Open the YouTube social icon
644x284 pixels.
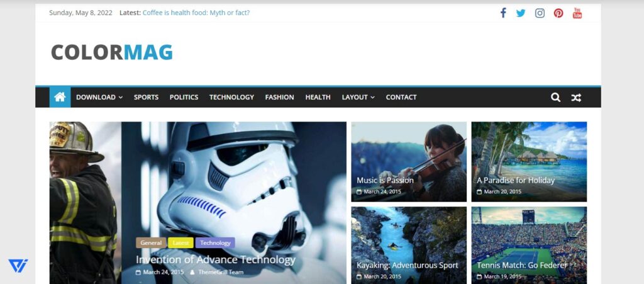click(x=577, y=13)
